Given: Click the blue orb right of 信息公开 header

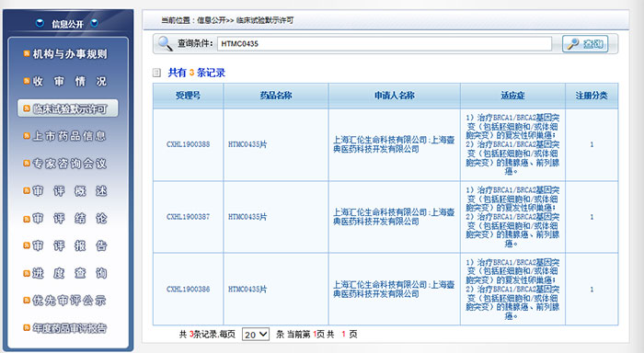Looking at the screenshot, I should click(94, 23).
